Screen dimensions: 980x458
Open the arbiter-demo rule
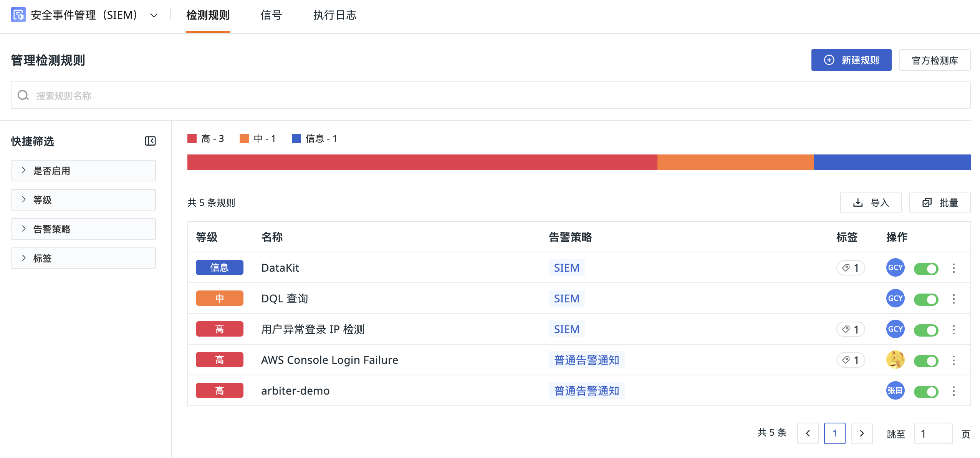coord(295,391)
